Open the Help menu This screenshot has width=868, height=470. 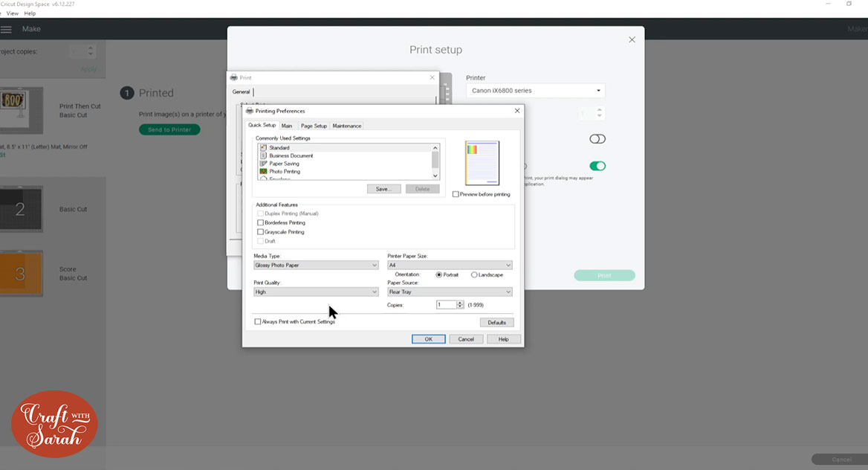[x=30, y=13]
